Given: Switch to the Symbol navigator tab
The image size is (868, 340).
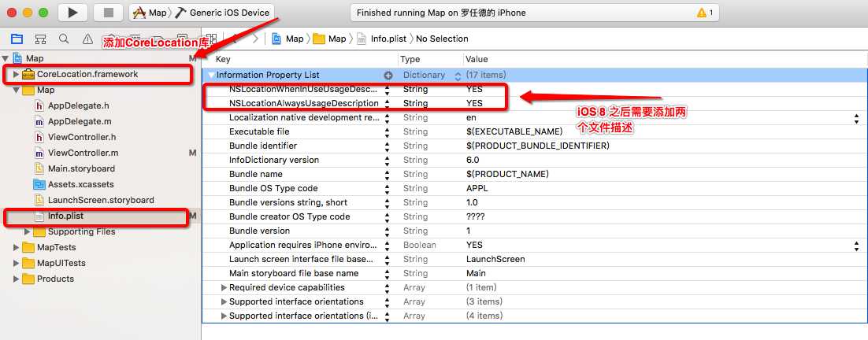Looking at the screenshot, I should pyautogui.click(x=40, y=39).
